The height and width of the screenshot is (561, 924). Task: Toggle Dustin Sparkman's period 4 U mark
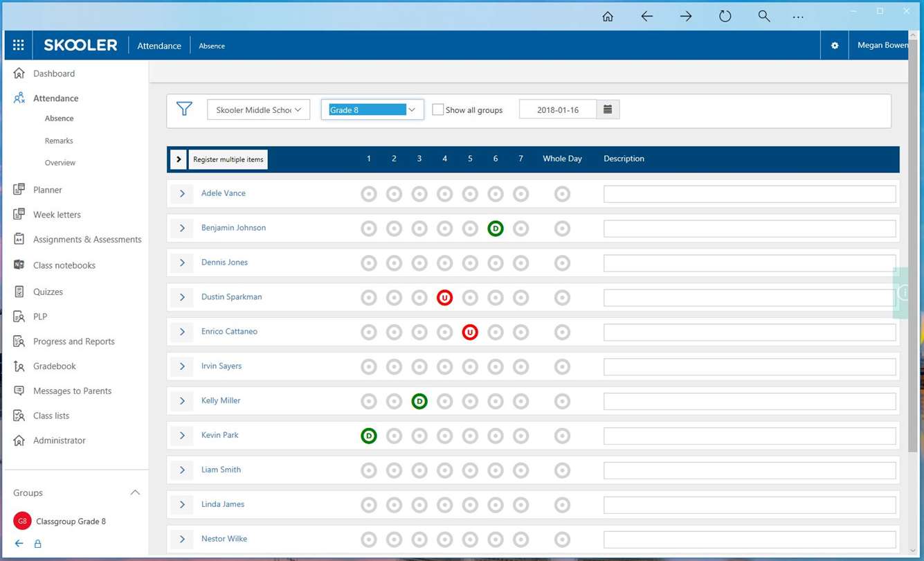tap(444, 297)
